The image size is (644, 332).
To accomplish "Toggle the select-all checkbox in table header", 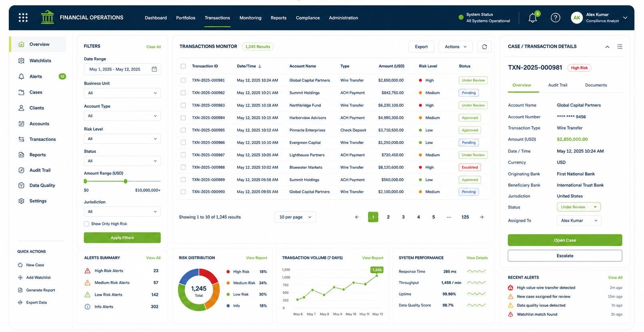I will [183, 66].
